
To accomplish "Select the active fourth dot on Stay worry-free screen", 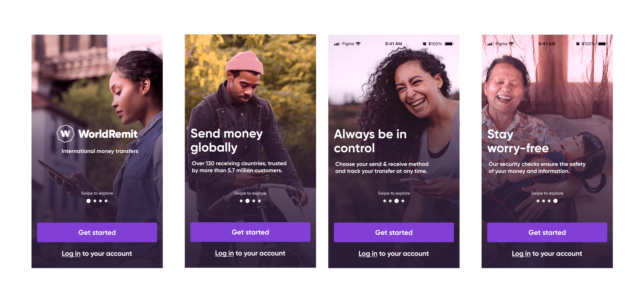I will [x=555, y=201].
